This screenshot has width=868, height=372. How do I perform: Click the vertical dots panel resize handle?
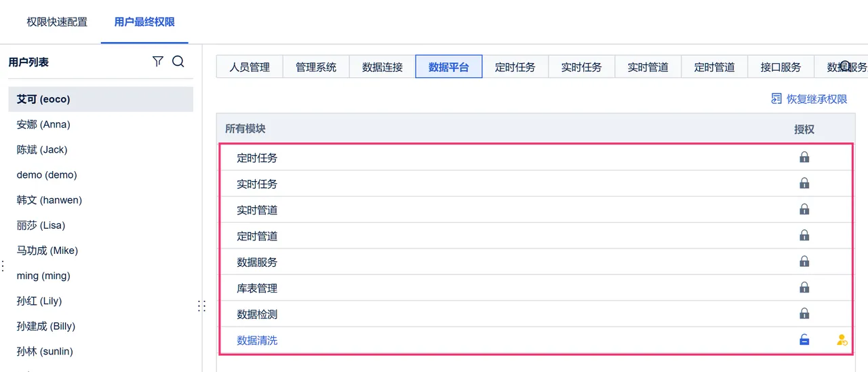click(201, 306)
